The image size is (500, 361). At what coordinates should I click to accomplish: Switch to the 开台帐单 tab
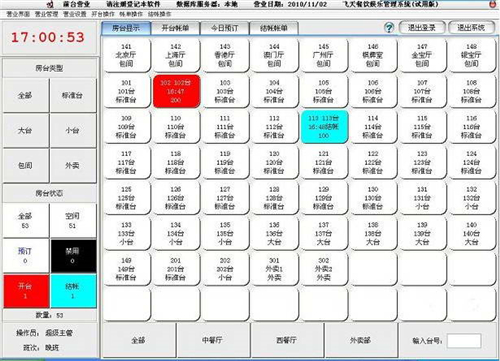click(x=175, y=28)
